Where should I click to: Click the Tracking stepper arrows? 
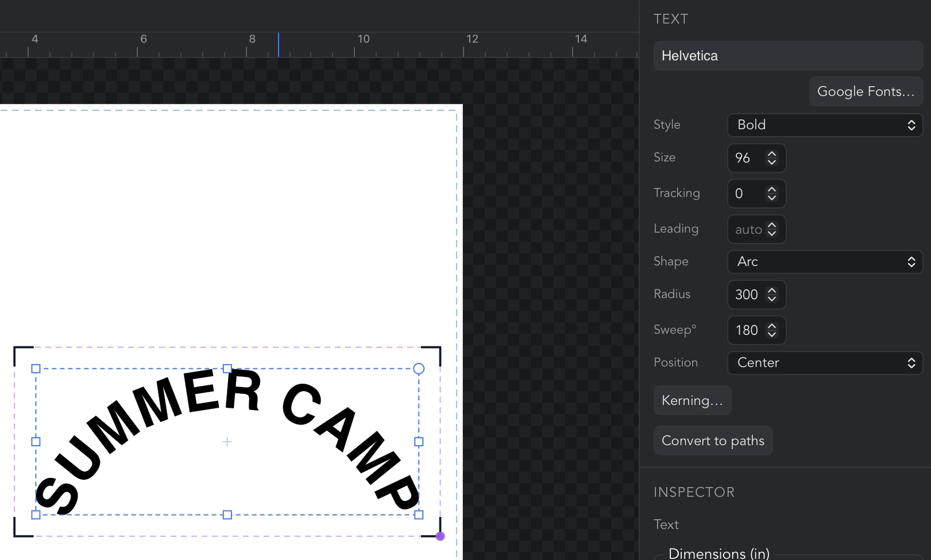tap(772, 194)
